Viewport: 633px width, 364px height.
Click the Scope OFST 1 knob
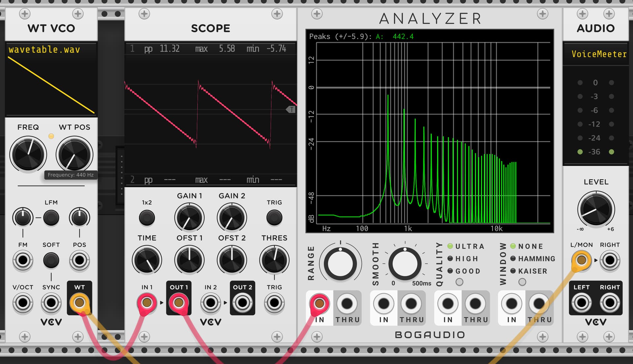click(x=189, y=260)
